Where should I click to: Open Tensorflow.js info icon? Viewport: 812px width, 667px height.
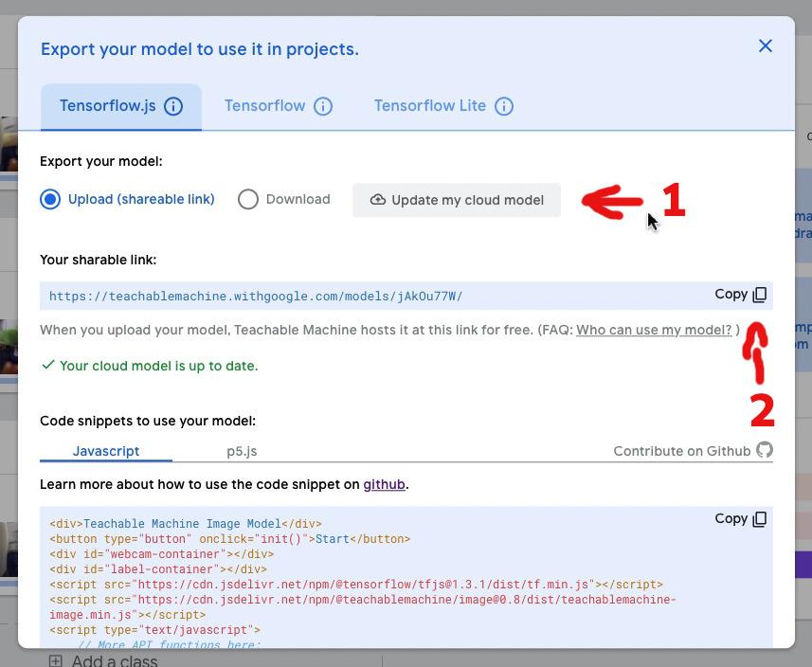(x=173, y=106)
